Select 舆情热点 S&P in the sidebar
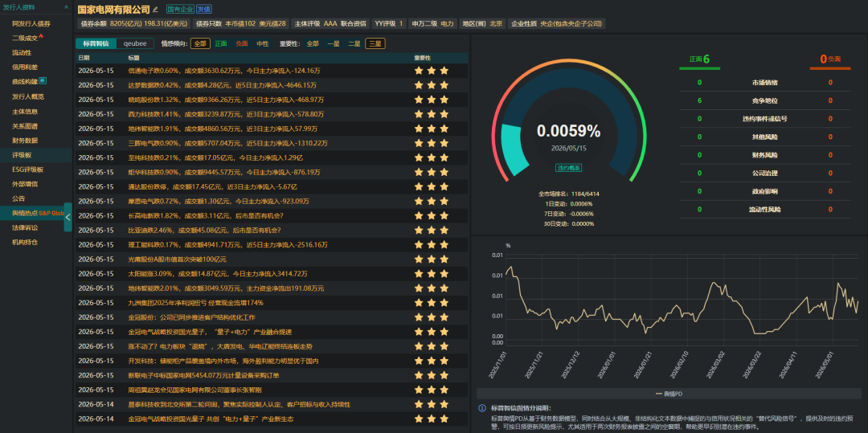The height and width of the screenshot is (433, 868). (x=36, y=213)
